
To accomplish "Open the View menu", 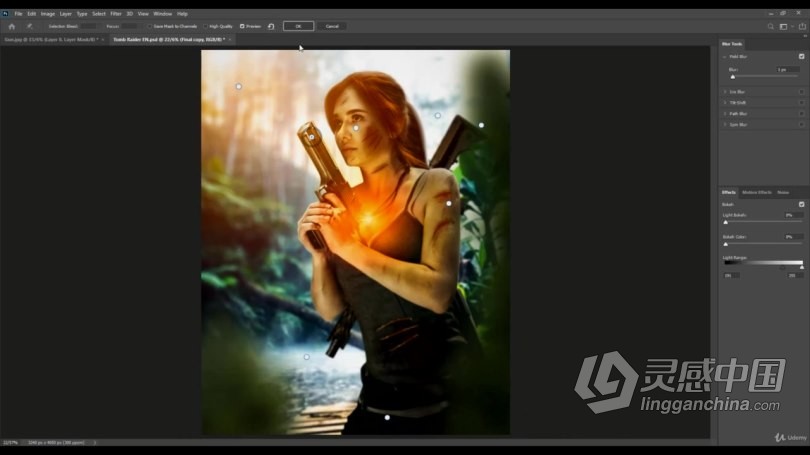I will pyautogui.click(x=143, y=14).
